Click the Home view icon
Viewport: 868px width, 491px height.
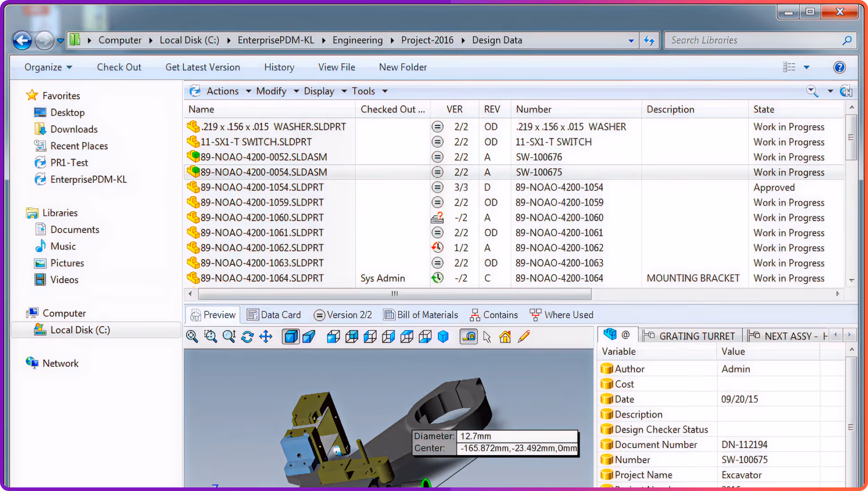(505, 336)
